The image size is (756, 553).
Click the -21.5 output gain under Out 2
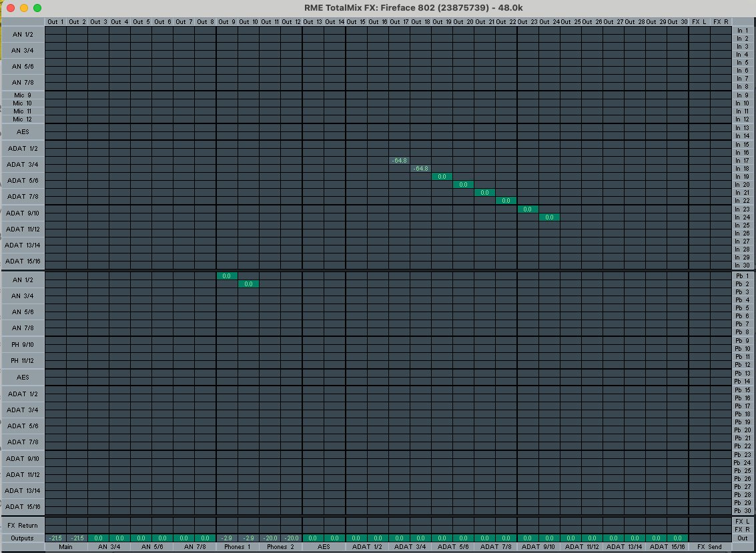pos(77,538)
